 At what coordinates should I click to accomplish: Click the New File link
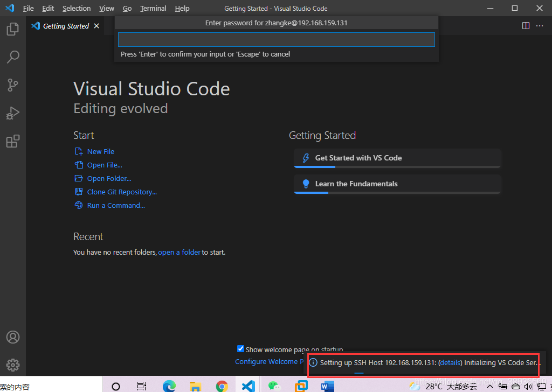tap(101, 151)
